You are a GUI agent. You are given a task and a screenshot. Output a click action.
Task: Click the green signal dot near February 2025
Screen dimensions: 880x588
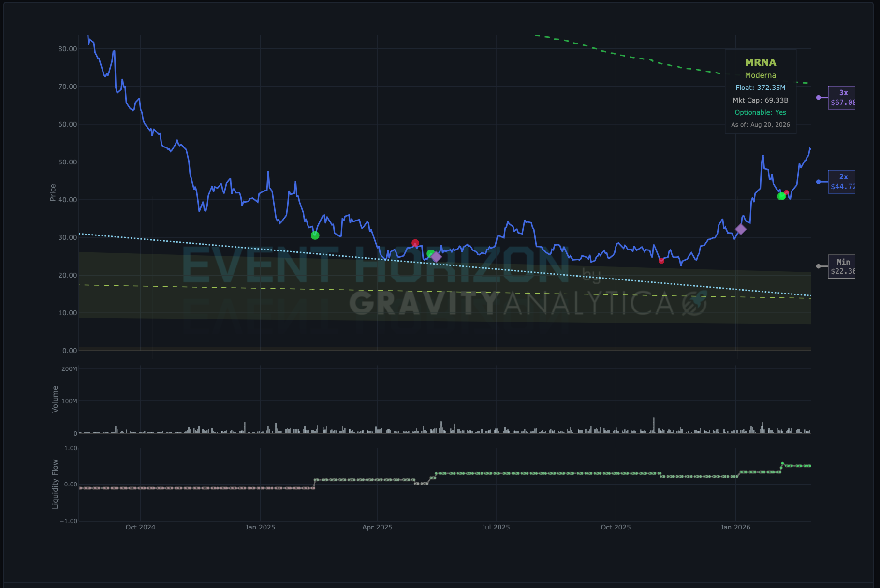[315, 235]
